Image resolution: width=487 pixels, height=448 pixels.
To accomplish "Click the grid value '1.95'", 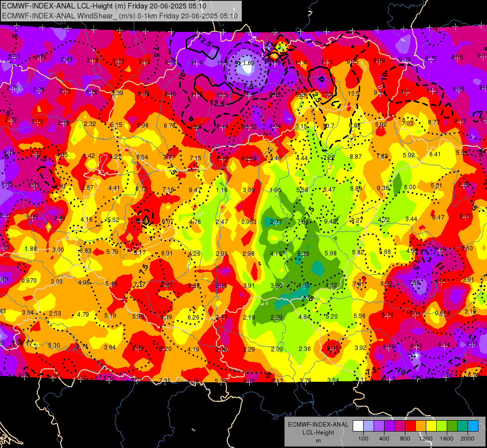I will pyautogui.click(x=276, y=190).
